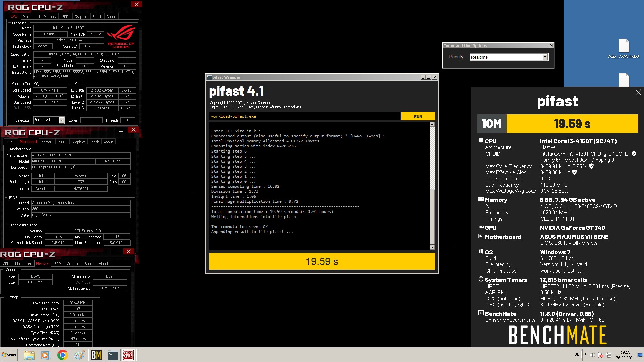
Task: Open the Action Center flag tray icon
Action: pyautogui.click(x=601, y=355)
